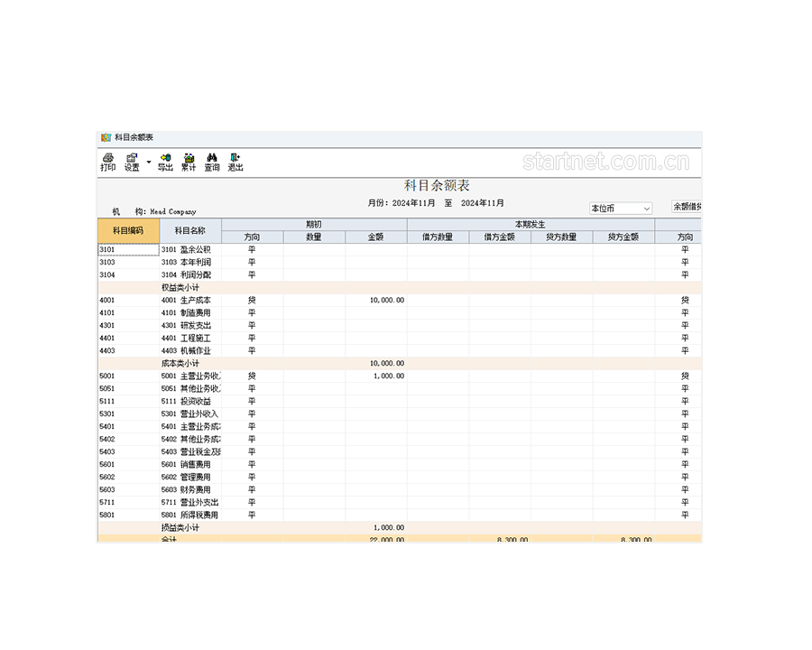The width and height of the screenshot is (812, 650).
Task: Click the 设置 (Settings) toolbar icon
Action: coord(132,162)
